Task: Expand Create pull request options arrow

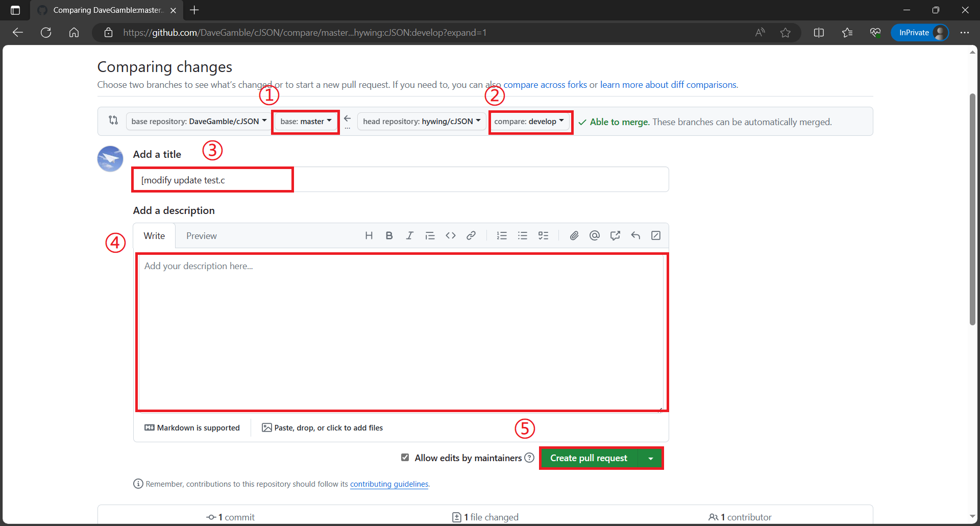Action: coord(650,458)
